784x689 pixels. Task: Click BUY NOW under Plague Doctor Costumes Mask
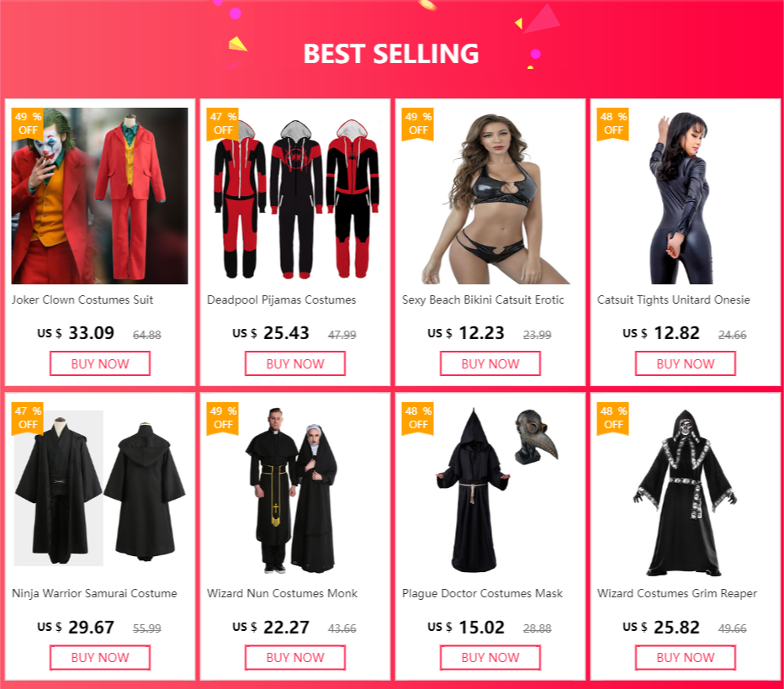pyautogui.click(x=490, y=658)
